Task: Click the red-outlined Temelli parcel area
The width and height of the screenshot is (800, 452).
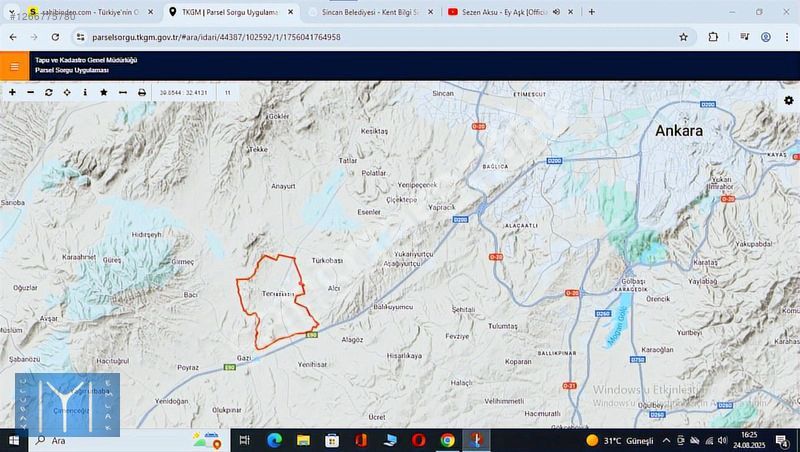Action: [275, 300]
